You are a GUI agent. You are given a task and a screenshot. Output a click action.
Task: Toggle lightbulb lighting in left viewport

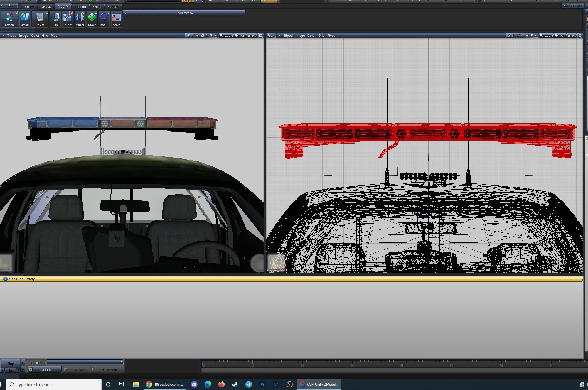click(211, 35)
